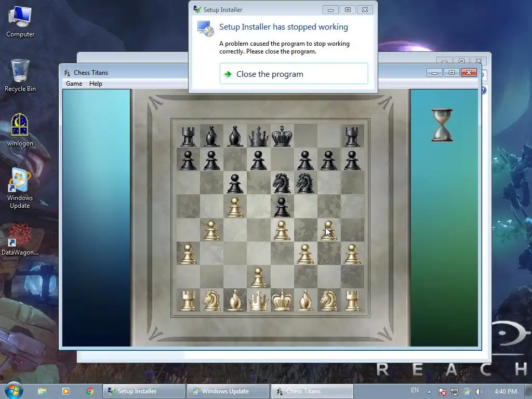This screenshot has height=399, width=532.
Task: Switch to Setup Installer taskbar button
Action: point(144,391)
